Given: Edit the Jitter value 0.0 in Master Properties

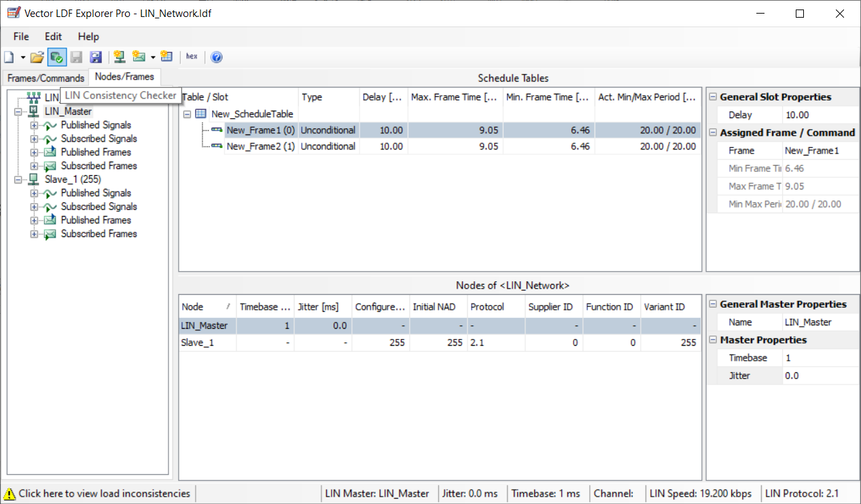Looking at the screenshot, I should click(x=820, y=376).
